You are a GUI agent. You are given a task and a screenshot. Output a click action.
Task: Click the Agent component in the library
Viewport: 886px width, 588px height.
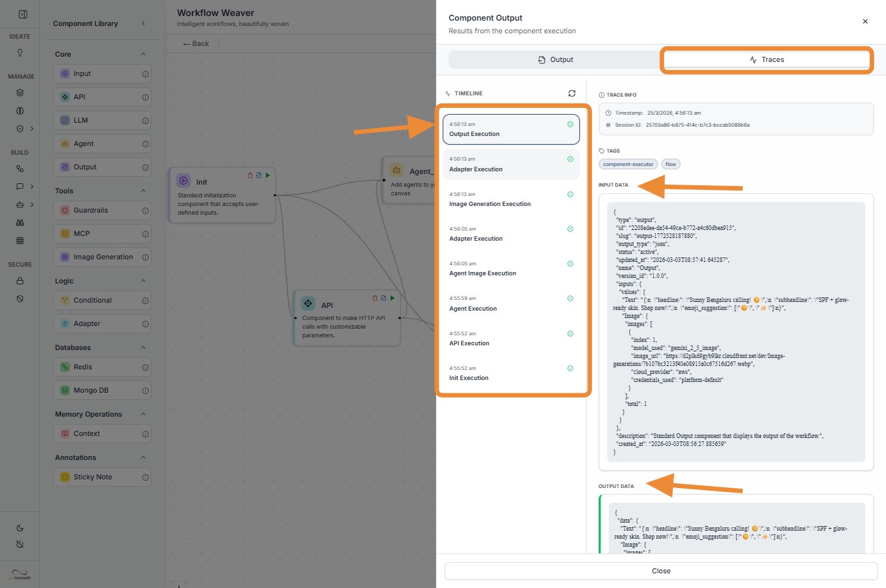click(x=102, y=143)
